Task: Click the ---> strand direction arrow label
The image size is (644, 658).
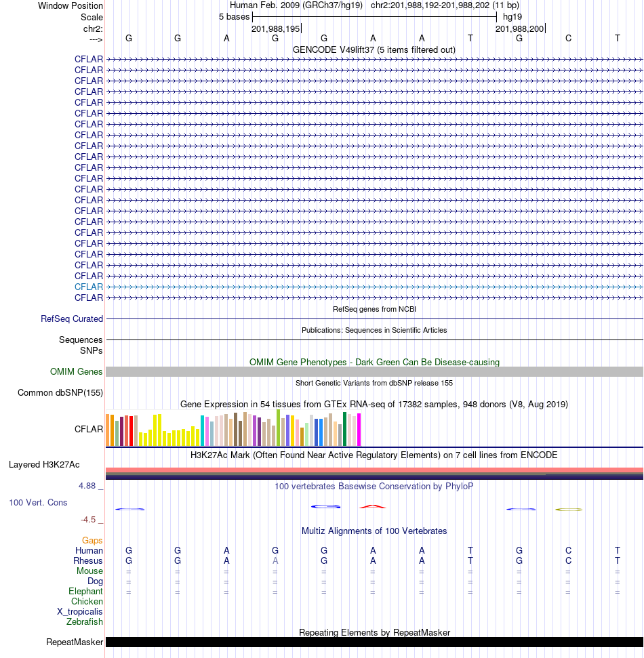Action: tap(96, 39)
